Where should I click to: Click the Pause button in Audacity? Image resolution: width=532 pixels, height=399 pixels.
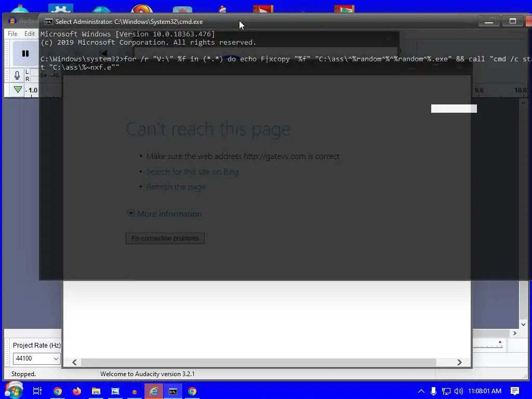[25, 54]
